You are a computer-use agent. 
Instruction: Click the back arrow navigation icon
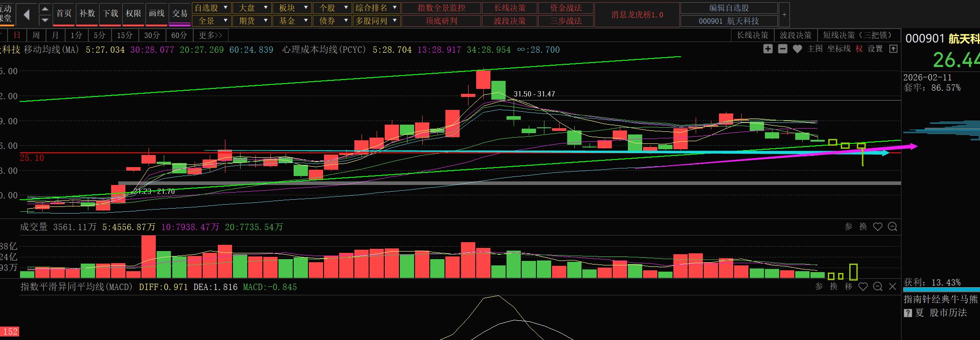point(26,15)
